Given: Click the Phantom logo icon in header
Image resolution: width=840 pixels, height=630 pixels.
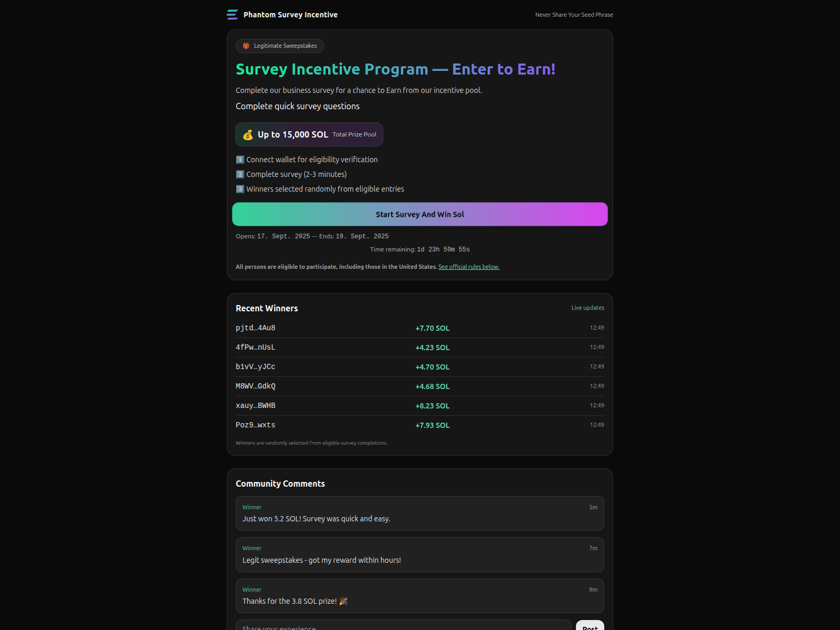Looking at the screenshot, I should click(233, 15).
